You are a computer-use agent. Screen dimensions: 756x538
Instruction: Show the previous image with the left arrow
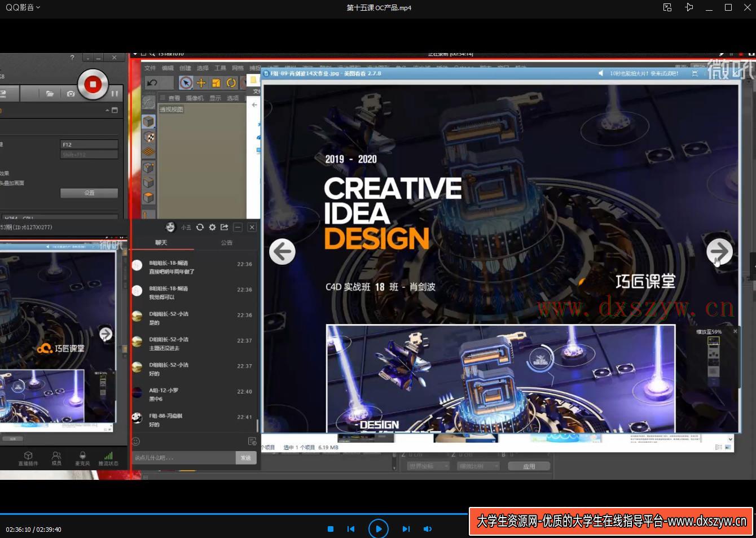[x=282, y=251]
